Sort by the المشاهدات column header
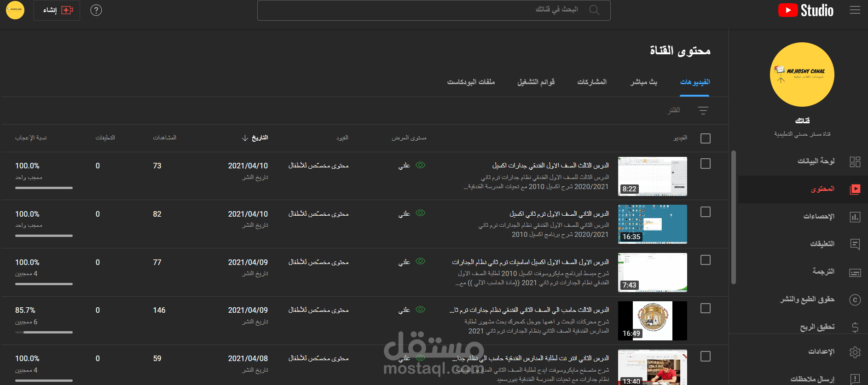The image size is (868, 385). coord(165,138)
